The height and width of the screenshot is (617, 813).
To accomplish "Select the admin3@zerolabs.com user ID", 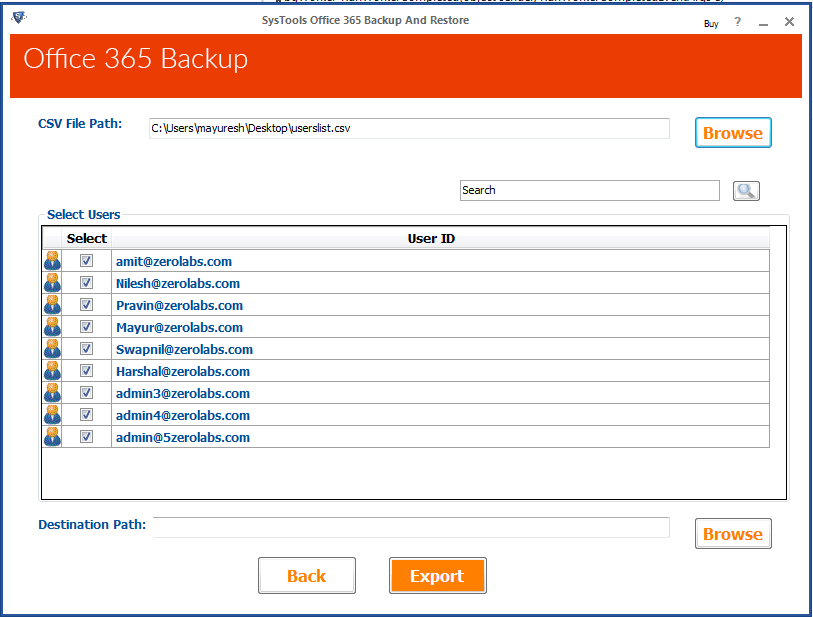I will coord(183,394).
